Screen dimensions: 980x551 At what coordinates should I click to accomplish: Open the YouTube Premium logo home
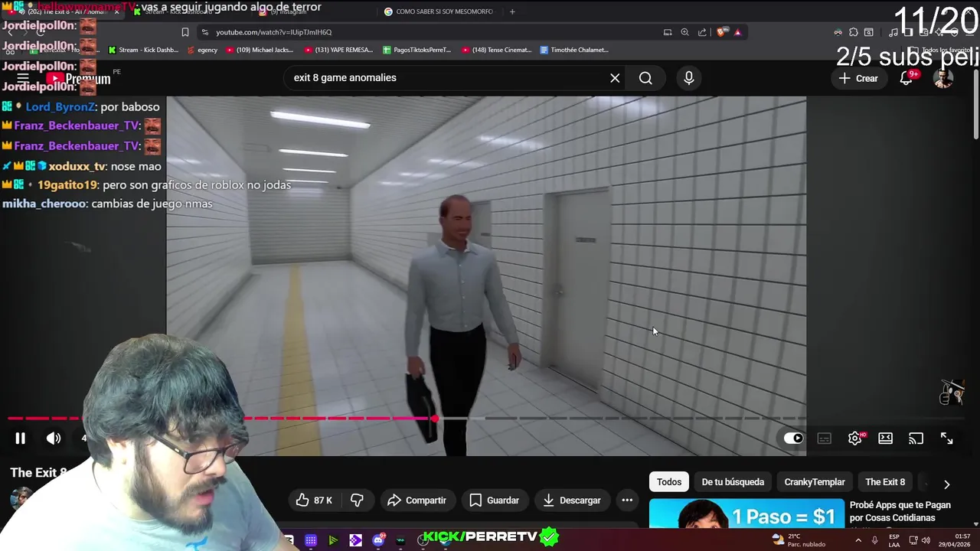[x=78, y=79]
